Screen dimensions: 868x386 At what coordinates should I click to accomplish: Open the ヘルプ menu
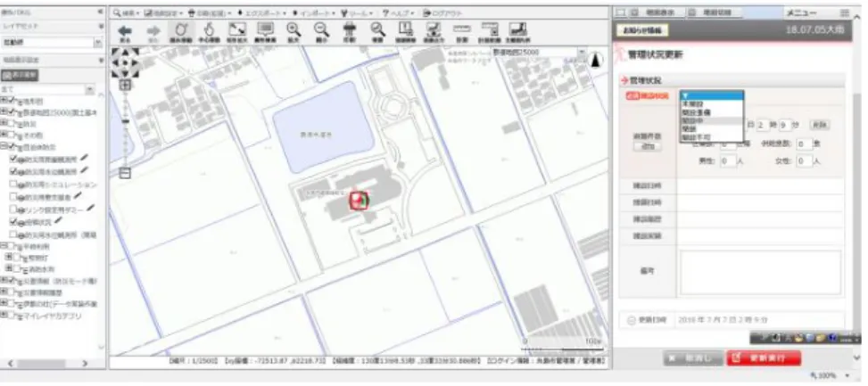[399, 12]
